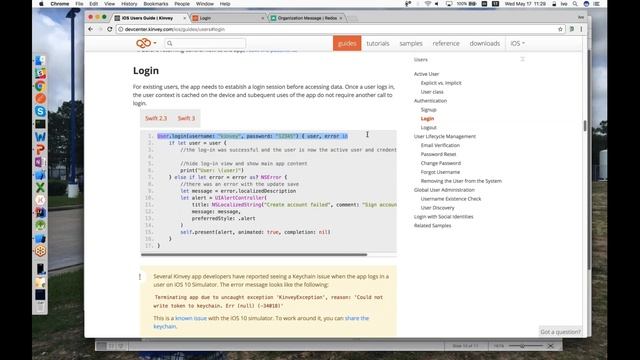
Task: Click the battery status indicator
Action: 467,4
